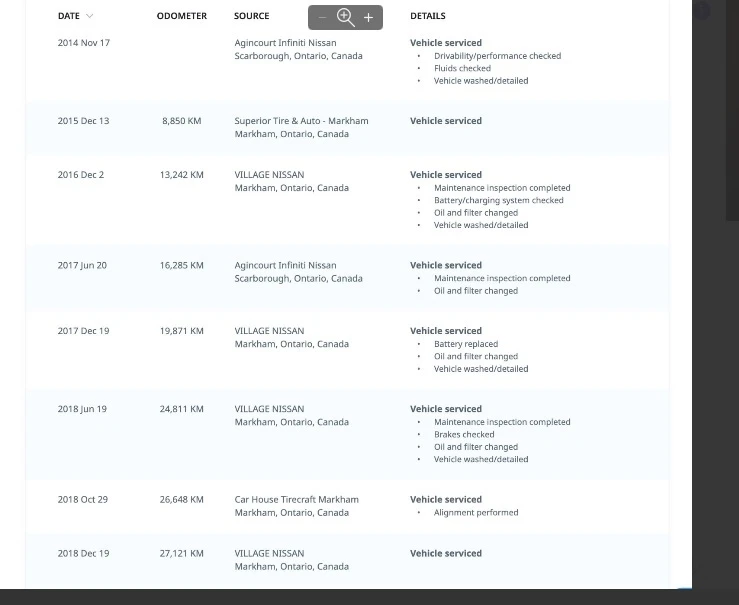Screen dimensions: 739x605
Task: Click the zoom out minus button
Action: (x=322, y=18)
